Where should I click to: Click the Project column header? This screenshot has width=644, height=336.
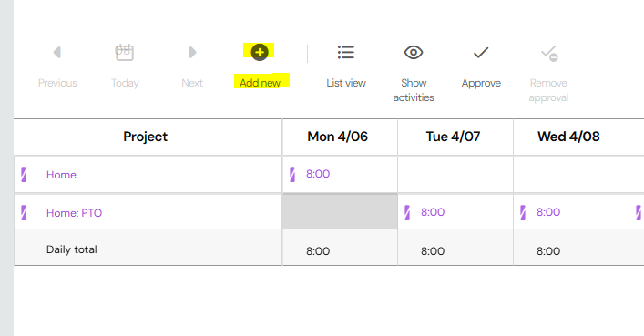pos(146,137)
